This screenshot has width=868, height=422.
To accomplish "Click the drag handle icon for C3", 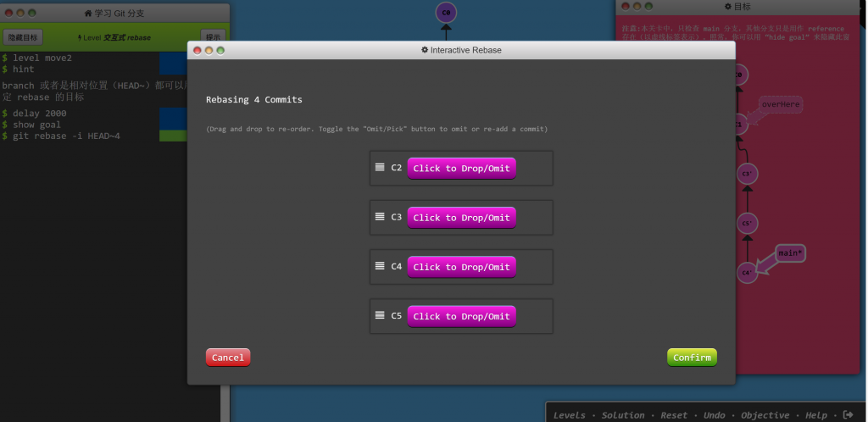I will [380, 216].
